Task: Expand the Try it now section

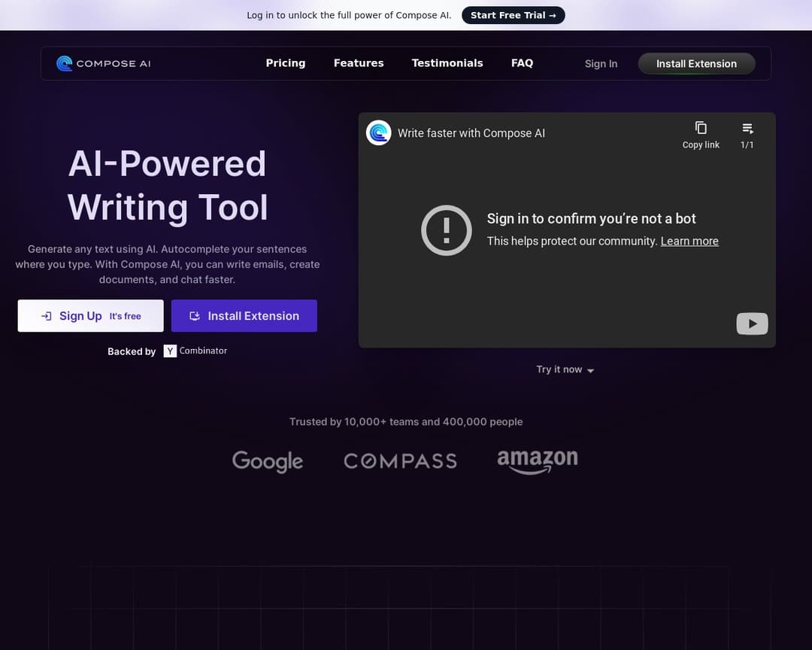Action: coord(565,369)
